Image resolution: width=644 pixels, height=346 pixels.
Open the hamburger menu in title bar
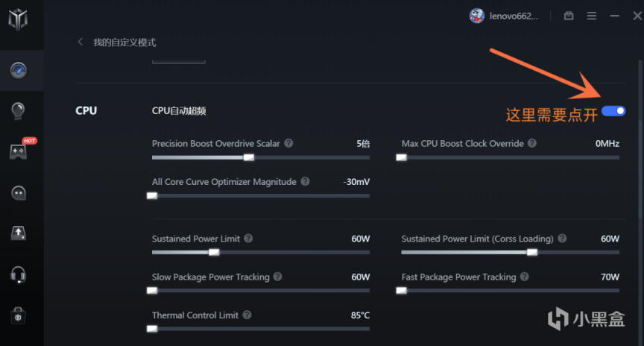point(592,16)
